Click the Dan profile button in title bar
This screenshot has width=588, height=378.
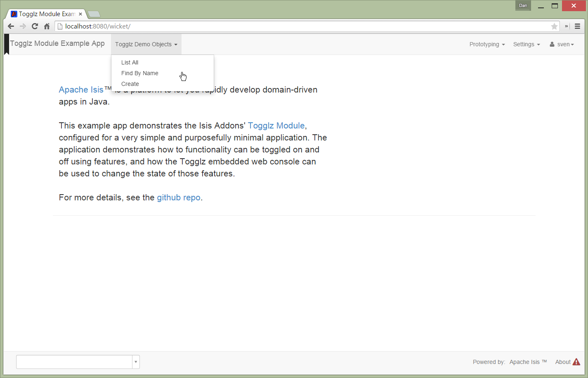523,5
